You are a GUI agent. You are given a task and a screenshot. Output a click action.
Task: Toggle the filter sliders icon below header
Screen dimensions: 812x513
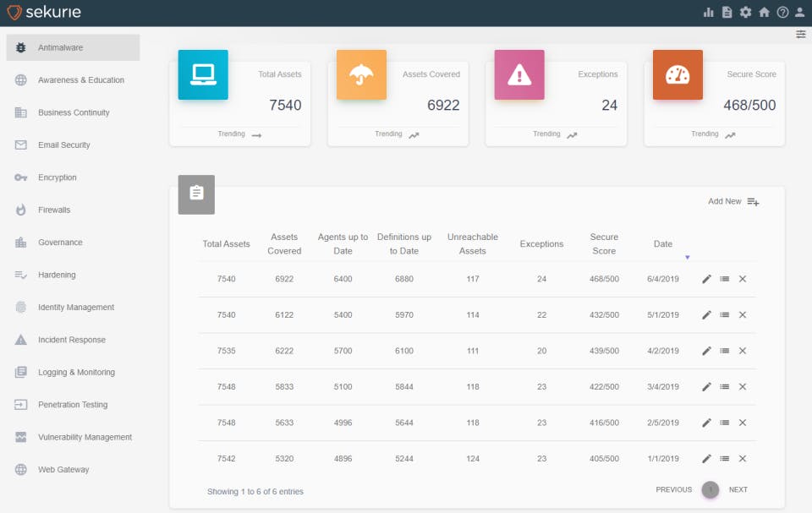(801, 34)
